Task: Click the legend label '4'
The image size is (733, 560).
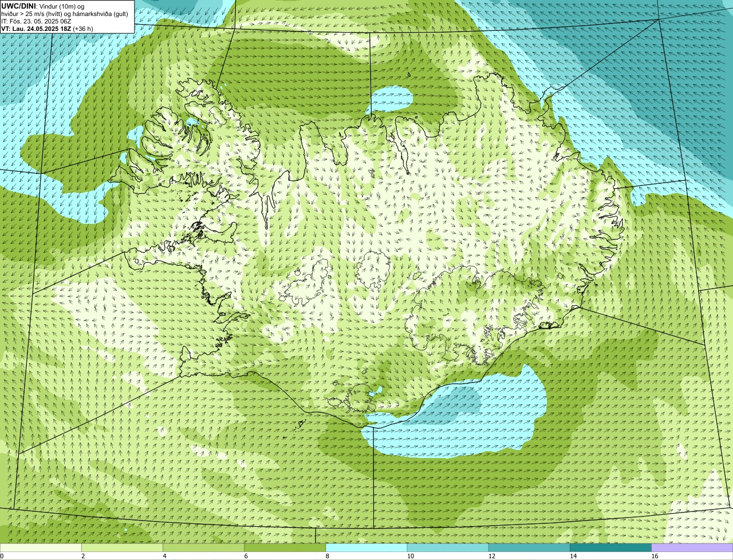Action: (x=164, y=556)
